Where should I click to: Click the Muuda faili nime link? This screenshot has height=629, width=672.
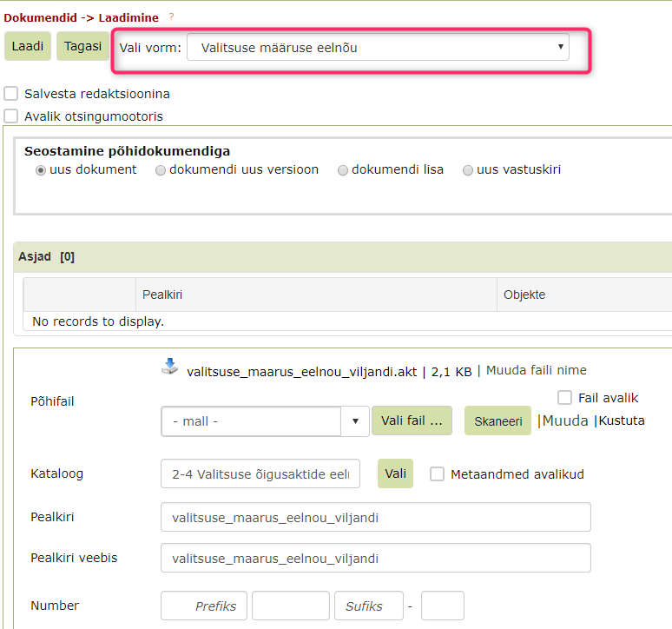click(x=536, y=371)
